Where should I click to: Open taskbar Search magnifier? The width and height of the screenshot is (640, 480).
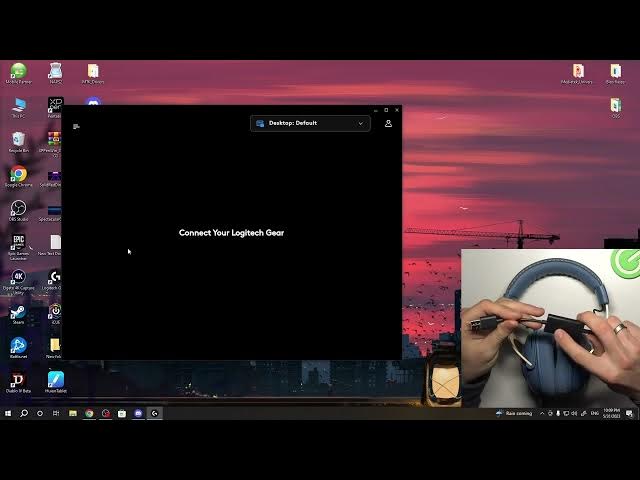pos(24,413)
